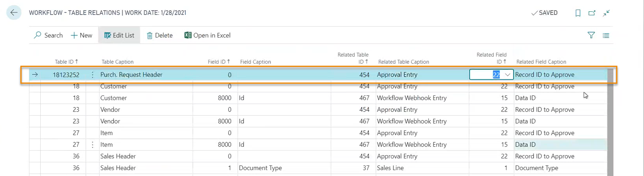Toggle the list view layout icon

coord(606,35)
